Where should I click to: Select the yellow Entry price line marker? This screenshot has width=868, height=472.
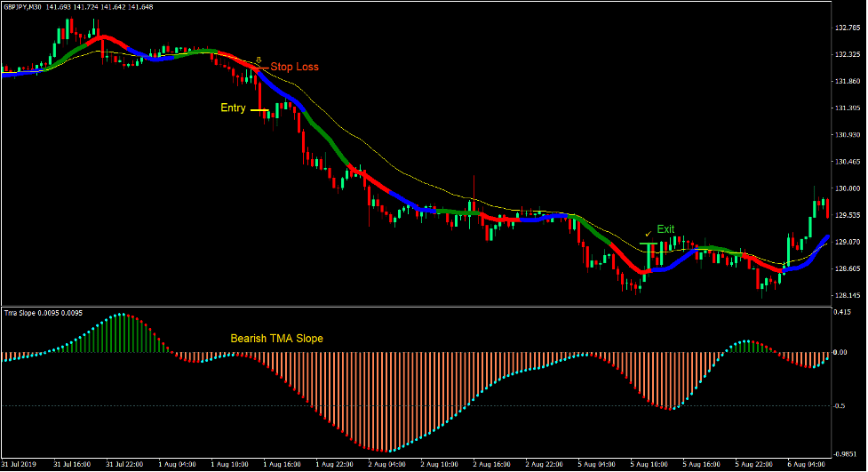pos(259,110)
